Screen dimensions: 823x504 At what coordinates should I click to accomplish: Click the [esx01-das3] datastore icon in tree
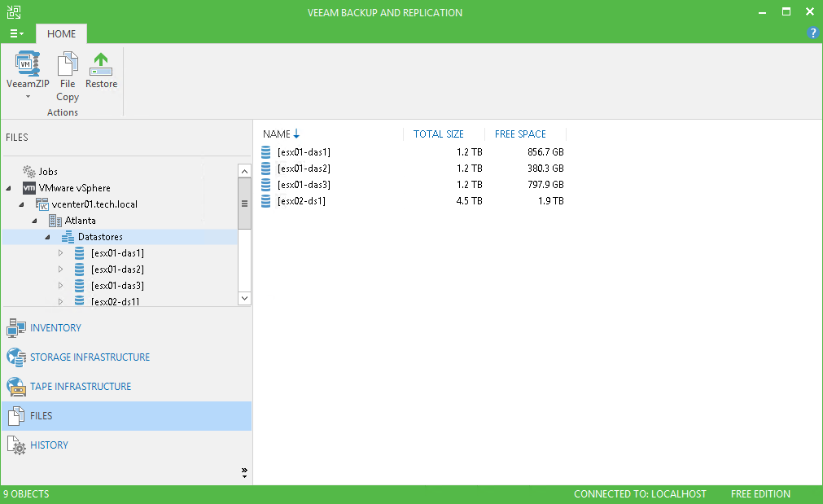pyautogui.click(x=79, y=286)
